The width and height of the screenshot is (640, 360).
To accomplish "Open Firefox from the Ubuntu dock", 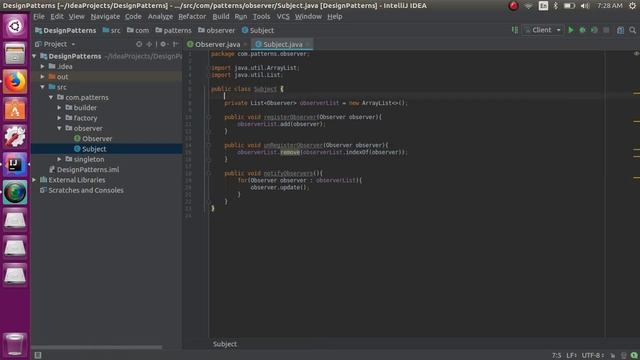I will pos(15,82).
